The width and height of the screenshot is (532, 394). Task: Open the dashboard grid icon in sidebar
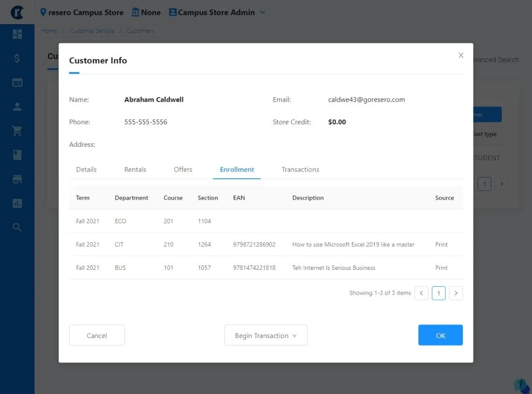click(x=17, y=34)
